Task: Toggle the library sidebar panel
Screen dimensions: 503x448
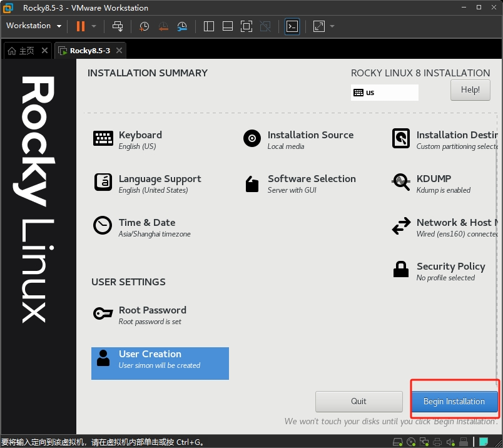Action: click(x=209, y=26)
